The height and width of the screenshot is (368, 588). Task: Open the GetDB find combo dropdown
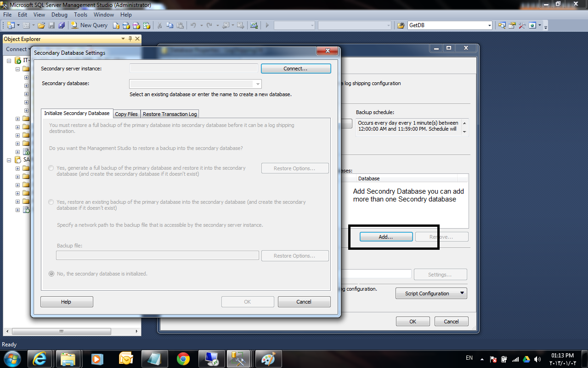pyautogui.click(x=490, y=25)
